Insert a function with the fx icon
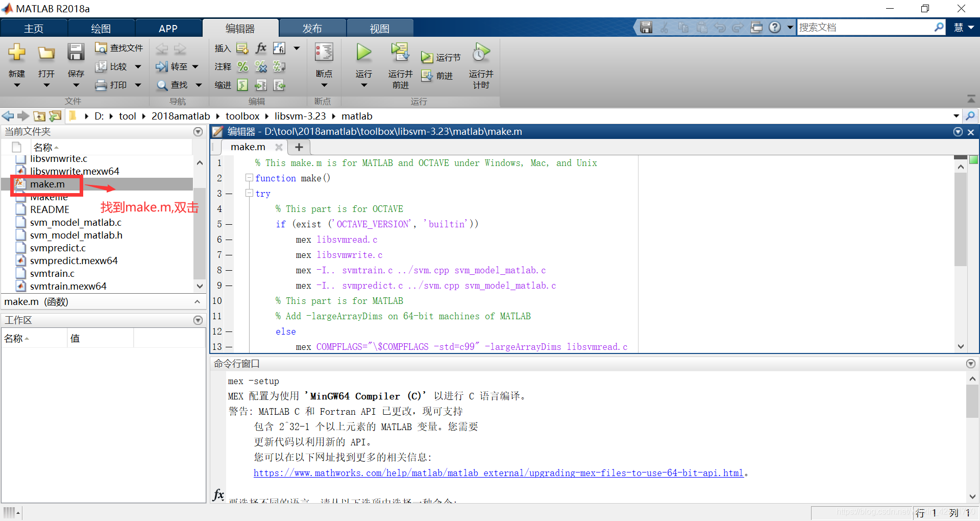This screenshot has width=980, height=521. tap(260, 48)
